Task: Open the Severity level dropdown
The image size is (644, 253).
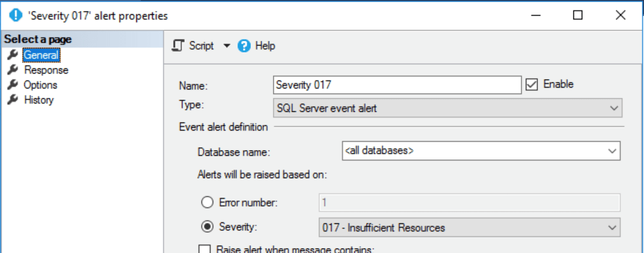Action: 612,227
